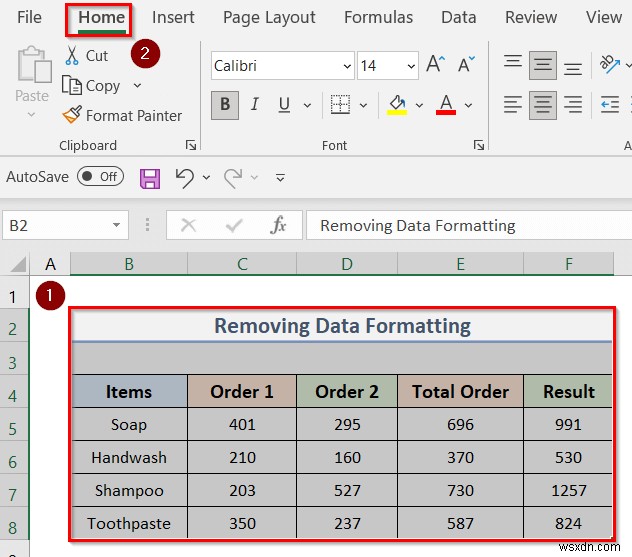632x557 pixels.
Task: Open the Name Box dropdown arrow
Action: pos(116,225)
